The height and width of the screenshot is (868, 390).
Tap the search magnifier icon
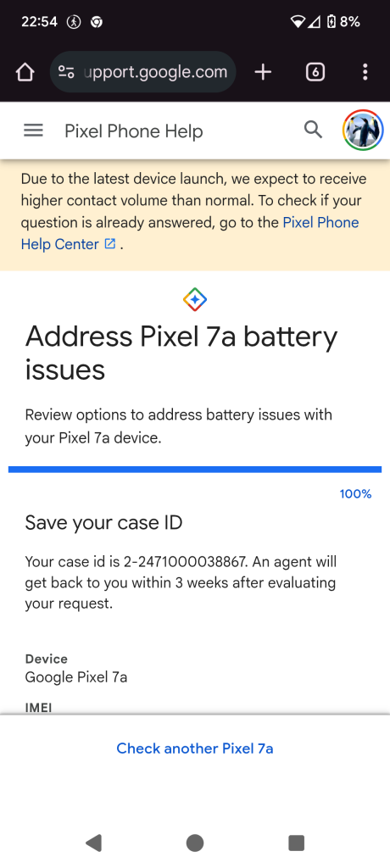click(x=314, y=130)
